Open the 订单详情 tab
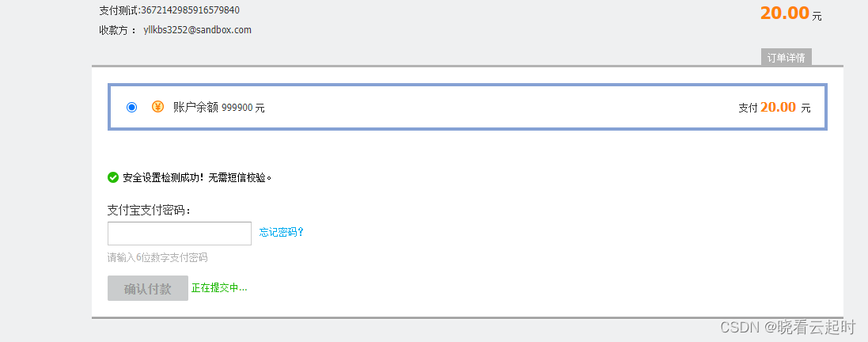868x342 pixels. [786, 58]
